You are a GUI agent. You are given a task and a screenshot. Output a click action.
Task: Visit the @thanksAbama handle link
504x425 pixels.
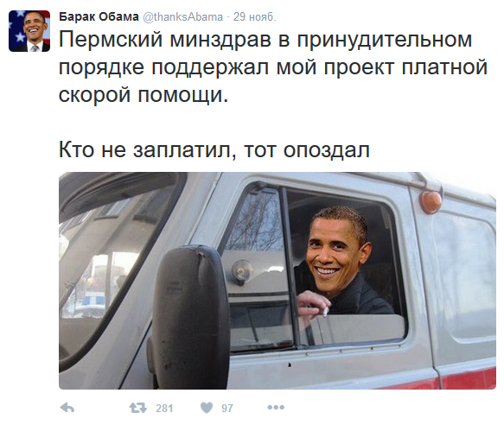(182, 16)
